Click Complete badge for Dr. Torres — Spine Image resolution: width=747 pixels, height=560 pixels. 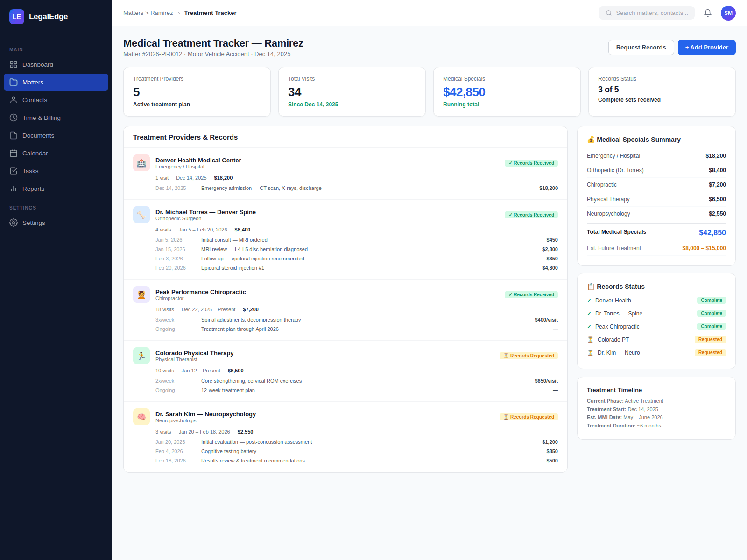click(x=712, y=314)
